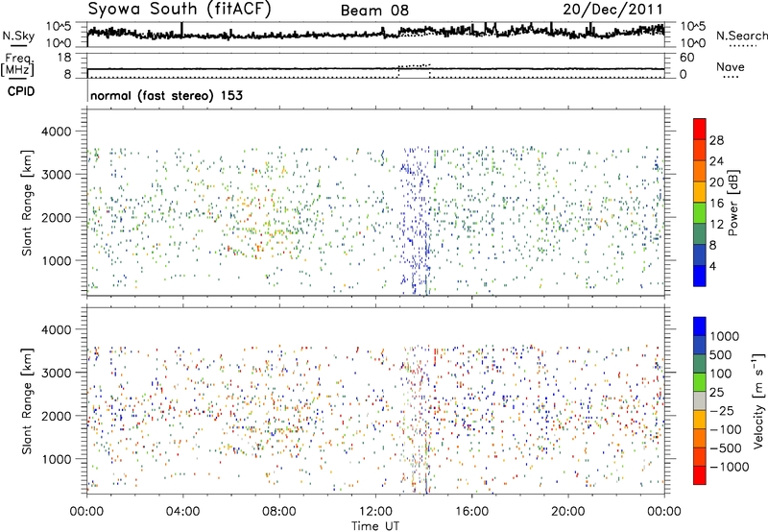Click the 'Time UT' axis label
This screenshot has width=768, height=532.
375,526
